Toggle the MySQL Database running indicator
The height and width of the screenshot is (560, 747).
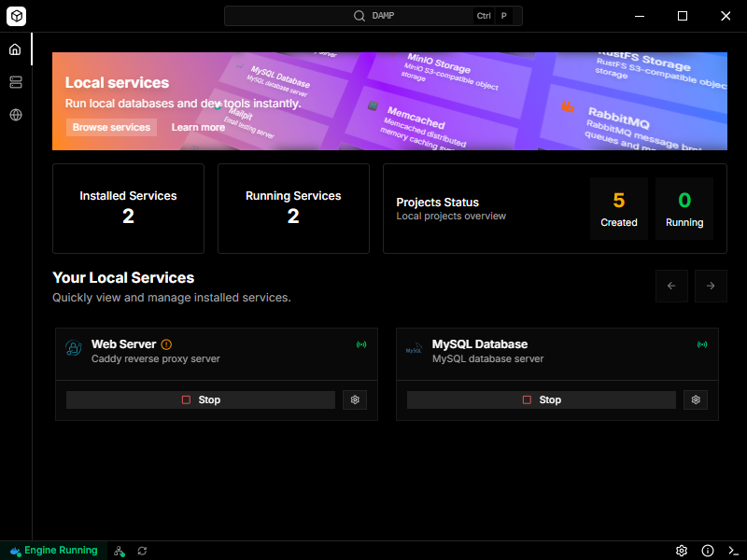pyautogui.click(x=702, y=344)
